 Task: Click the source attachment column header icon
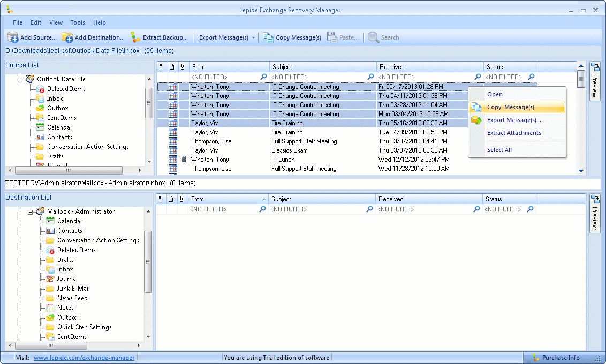pyautogui.click(x=183, y=67)
